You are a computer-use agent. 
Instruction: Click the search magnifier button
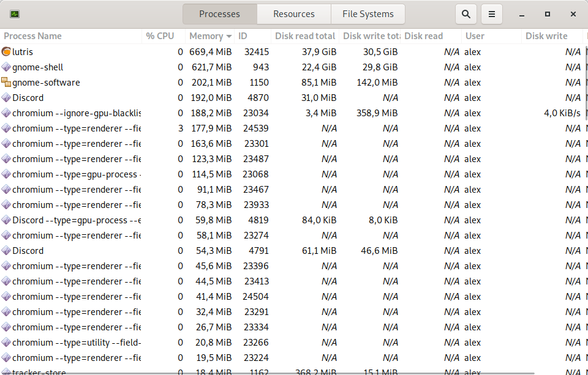(466, 13)
